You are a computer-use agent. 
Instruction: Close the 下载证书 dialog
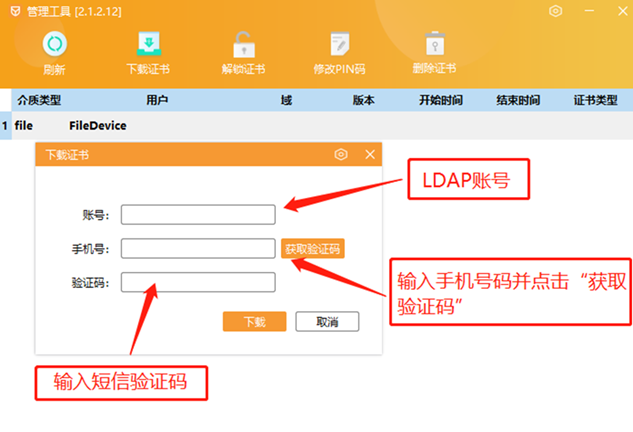[370, 154]
